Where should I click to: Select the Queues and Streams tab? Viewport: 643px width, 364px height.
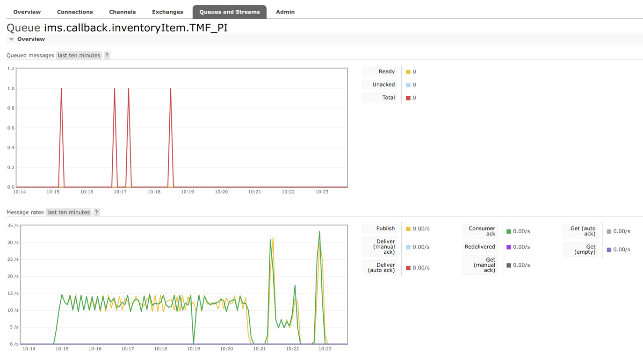[x=229, y=12]
